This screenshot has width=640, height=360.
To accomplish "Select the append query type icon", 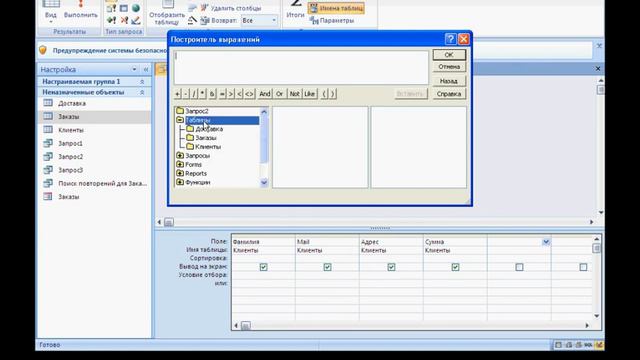I will click(x=111, y=20).
